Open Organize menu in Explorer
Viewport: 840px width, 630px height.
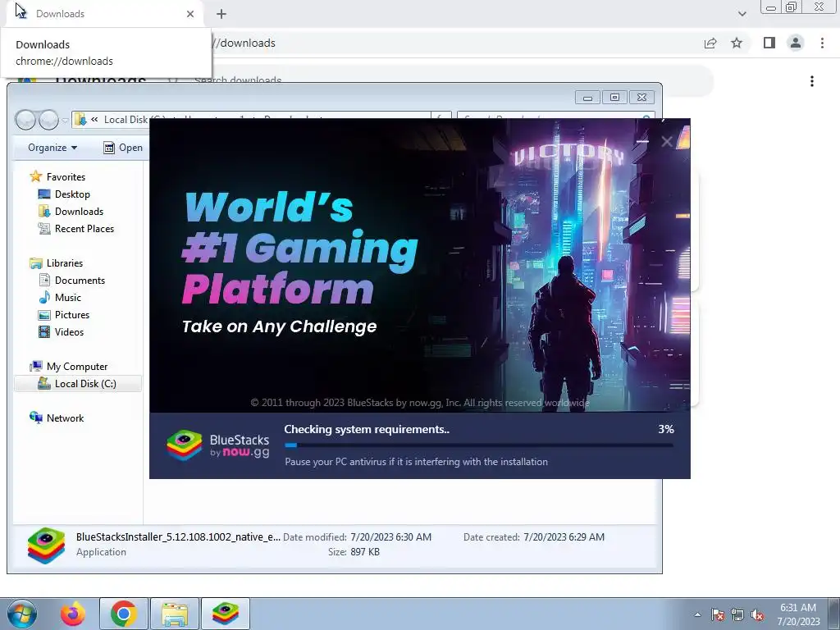click(52, 148)
